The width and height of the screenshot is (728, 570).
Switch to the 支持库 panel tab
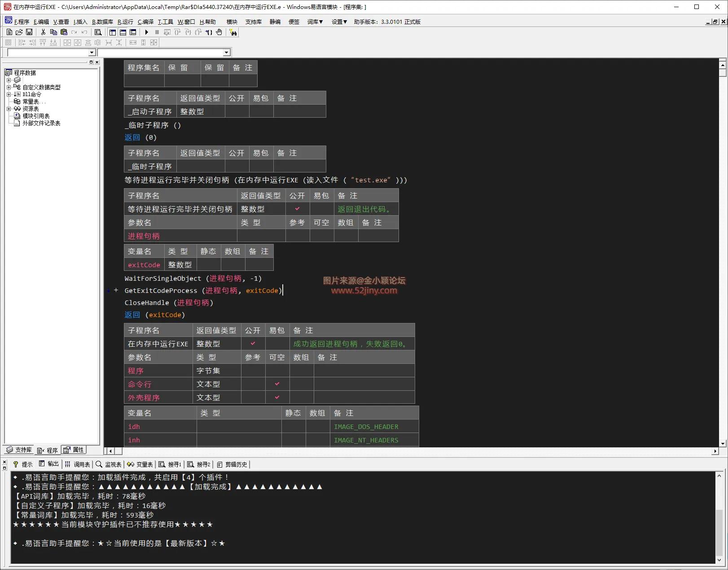point(18,450)
